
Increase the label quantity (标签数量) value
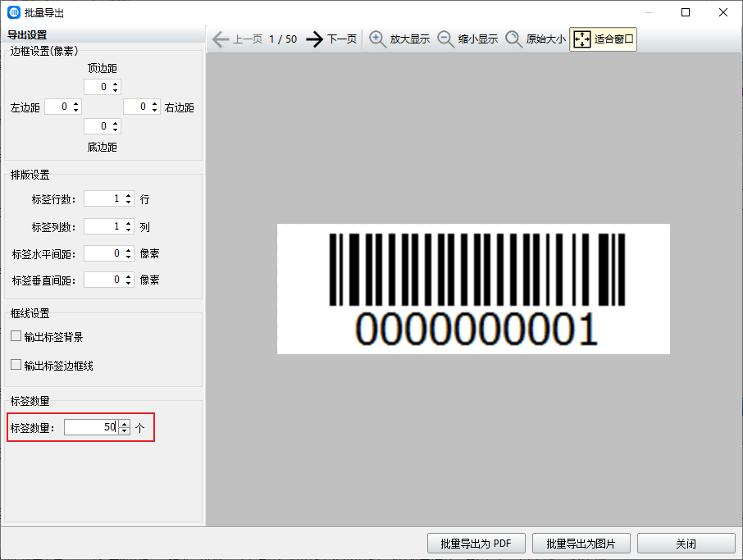[124, 424]
